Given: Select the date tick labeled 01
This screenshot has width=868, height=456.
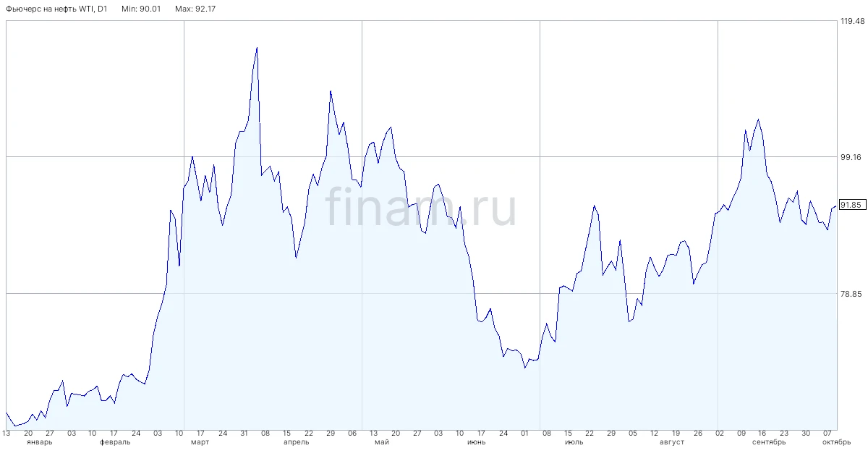Looking at the screenshot, I should click(x=524, y=433).
